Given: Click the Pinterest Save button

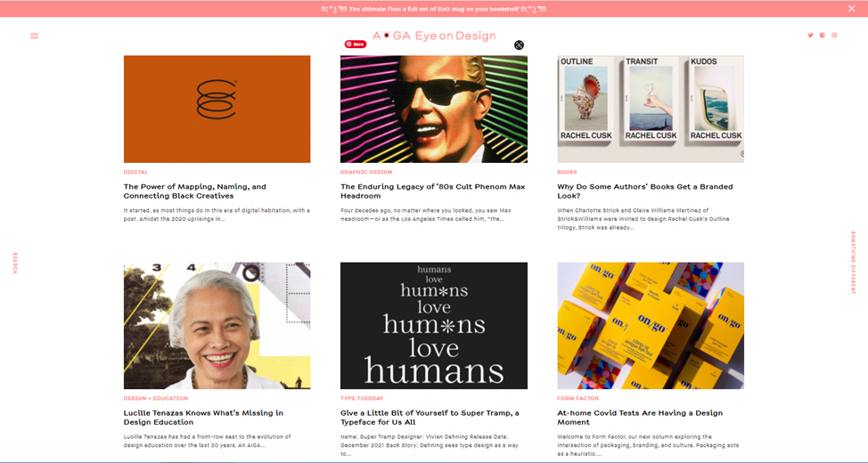Looking at the screenshot, I should pos(355,44).
